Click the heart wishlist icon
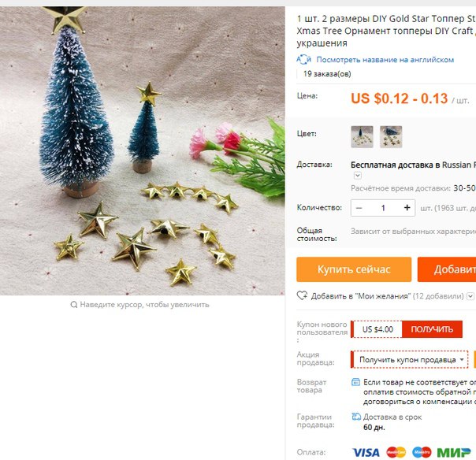The image size is (476, 460). click(302, 295)
